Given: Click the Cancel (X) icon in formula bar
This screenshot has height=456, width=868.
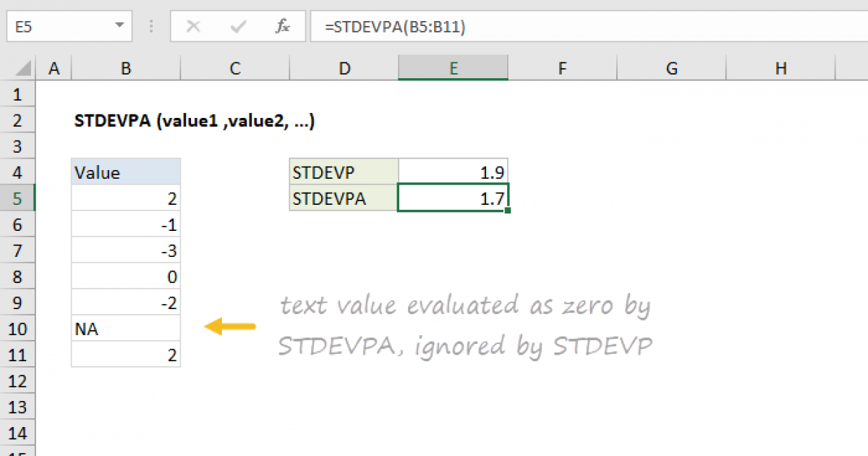Looking at the screenshot, I should coord(194,26).
